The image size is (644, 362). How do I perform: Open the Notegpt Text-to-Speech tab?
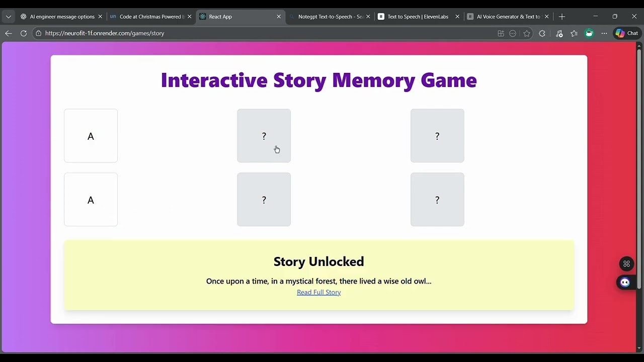click(x=330, y=17)
